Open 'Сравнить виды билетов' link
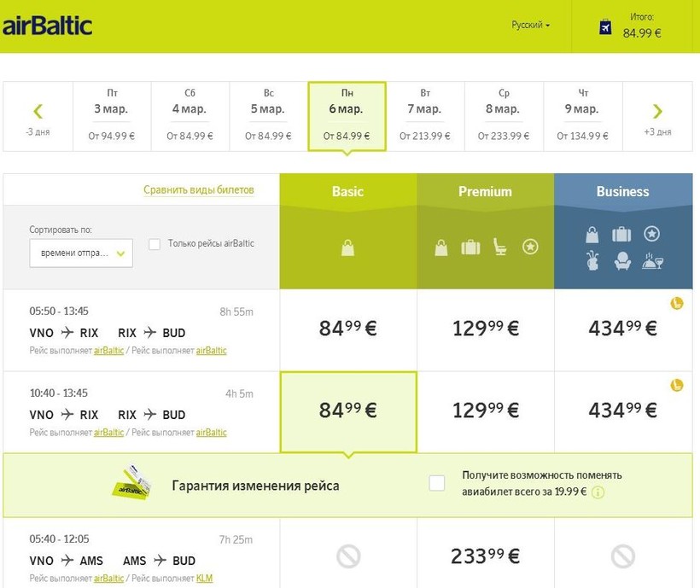This screenshot has height=588, width=700. click(x=199, y=189)
